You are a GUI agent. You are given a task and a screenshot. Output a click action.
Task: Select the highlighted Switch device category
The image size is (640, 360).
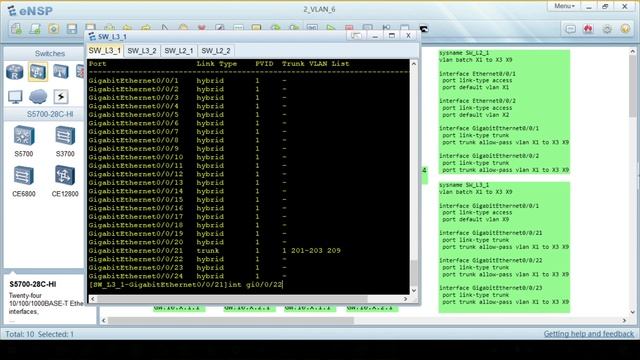(38, 72)
